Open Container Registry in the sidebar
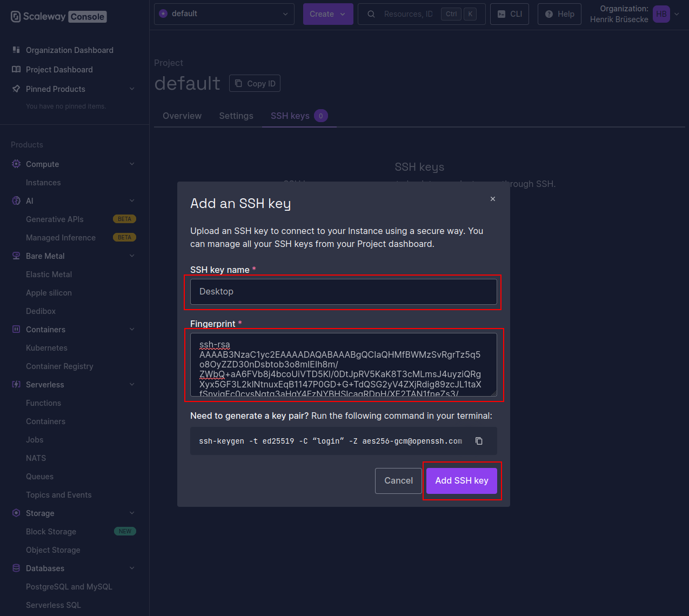689x616 pixels. point(59,366)
